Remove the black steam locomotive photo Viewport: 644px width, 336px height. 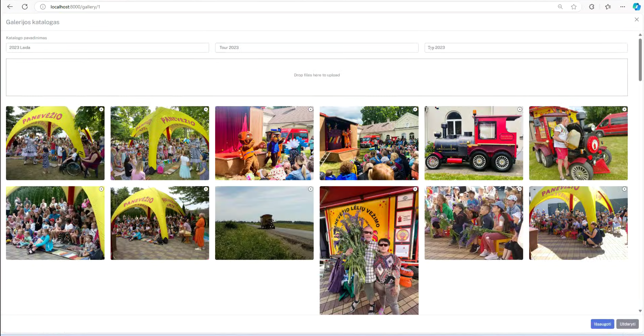point(519,109)
